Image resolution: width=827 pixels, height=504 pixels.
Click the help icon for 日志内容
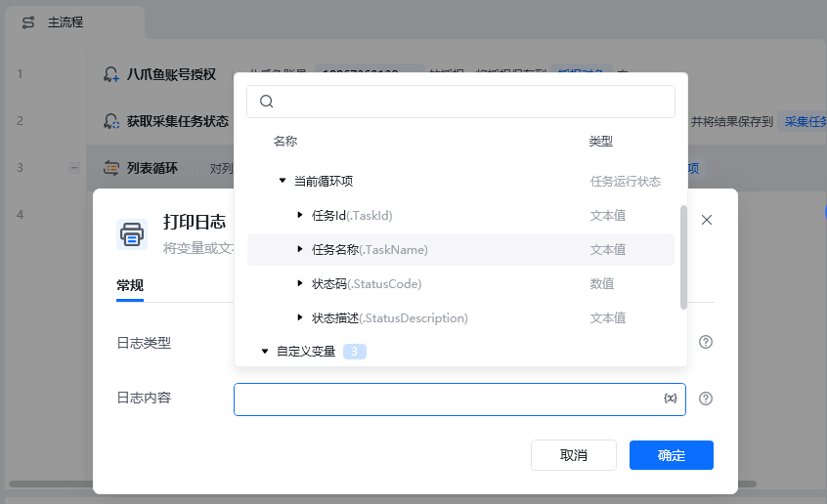(x=706, y=399)
